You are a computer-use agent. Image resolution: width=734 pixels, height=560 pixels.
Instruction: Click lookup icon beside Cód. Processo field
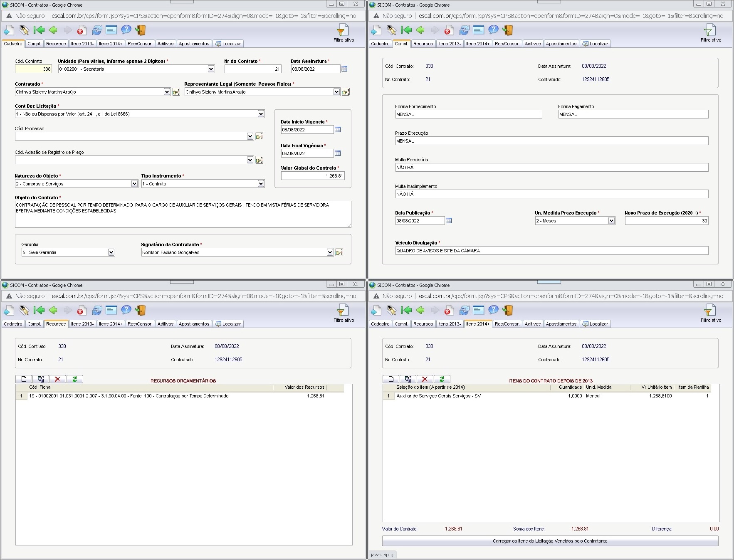click(259, 136)
